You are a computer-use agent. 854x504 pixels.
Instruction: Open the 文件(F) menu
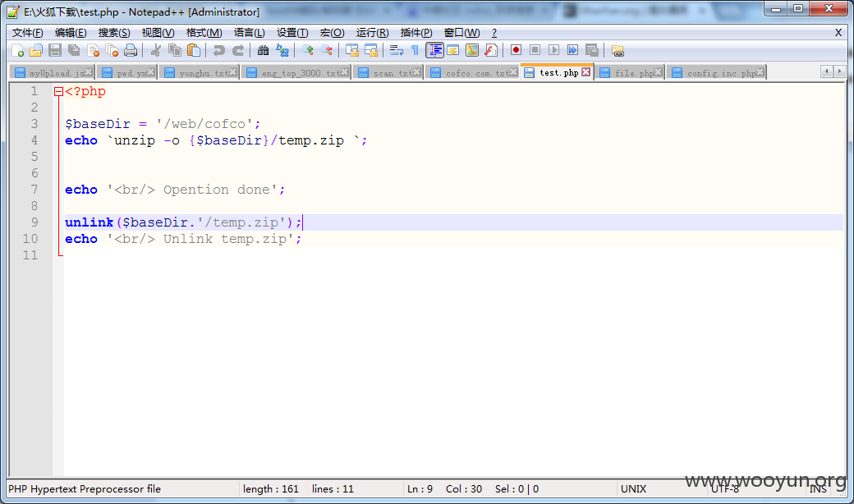pos(27,33)
